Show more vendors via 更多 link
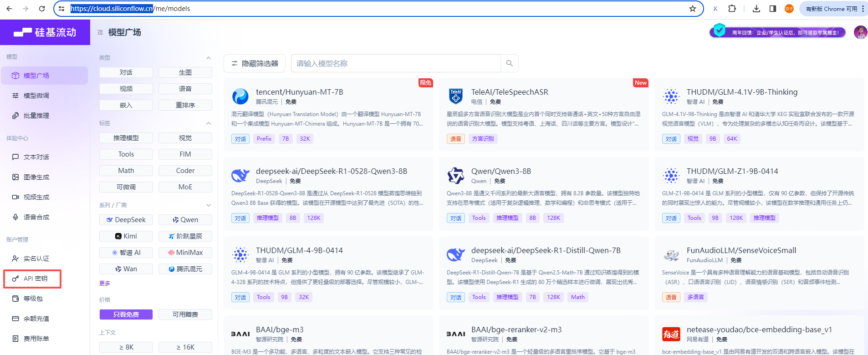 105,283
